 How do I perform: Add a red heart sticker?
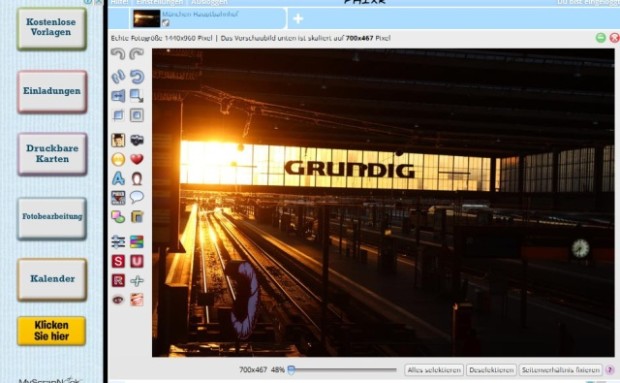[137, 159]
